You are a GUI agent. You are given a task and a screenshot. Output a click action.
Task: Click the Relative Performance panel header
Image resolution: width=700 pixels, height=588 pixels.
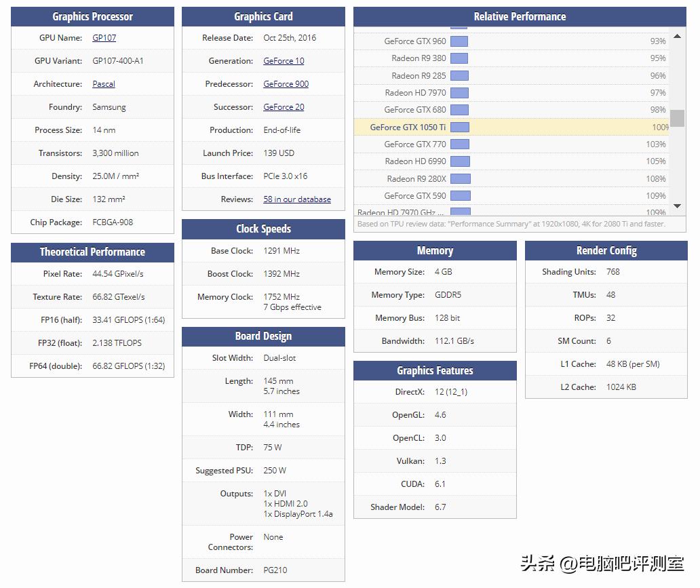coord(519,16)
